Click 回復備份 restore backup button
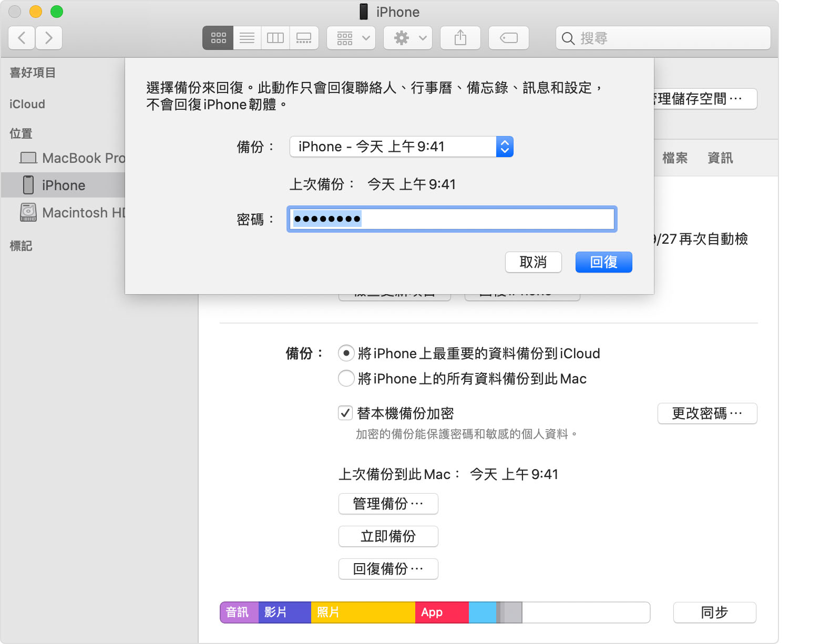 [x=388, y=569]
